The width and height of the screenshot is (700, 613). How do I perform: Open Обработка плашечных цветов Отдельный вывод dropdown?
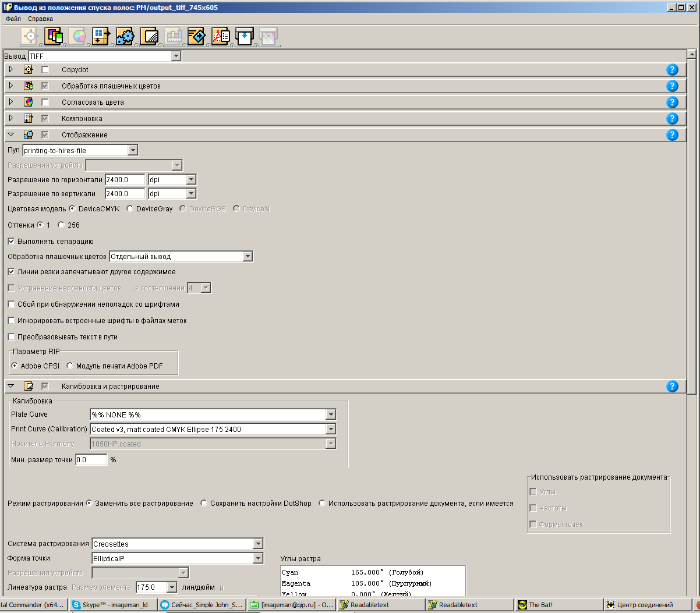(248, 256)
